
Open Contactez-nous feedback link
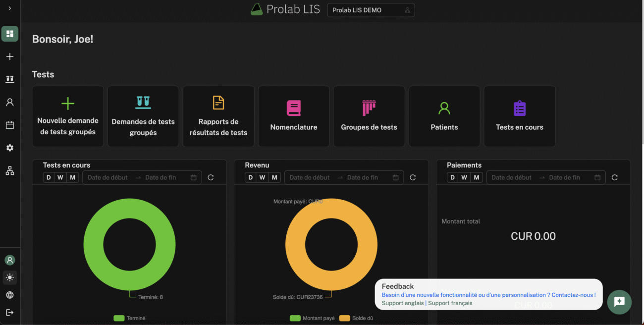[x=573, y=295]
